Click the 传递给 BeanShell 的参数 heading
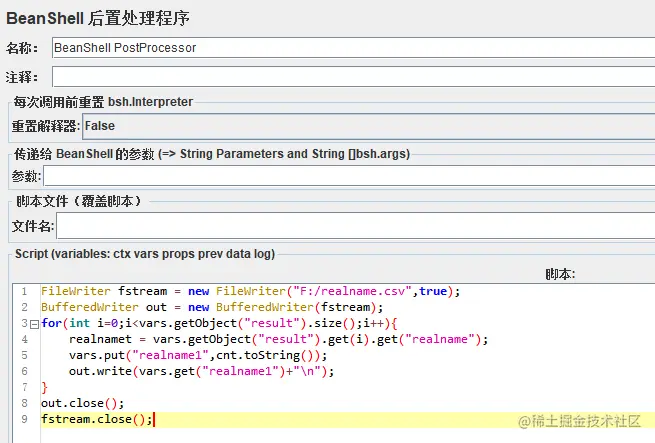655x443 pixels. click(x=212, y=154)
